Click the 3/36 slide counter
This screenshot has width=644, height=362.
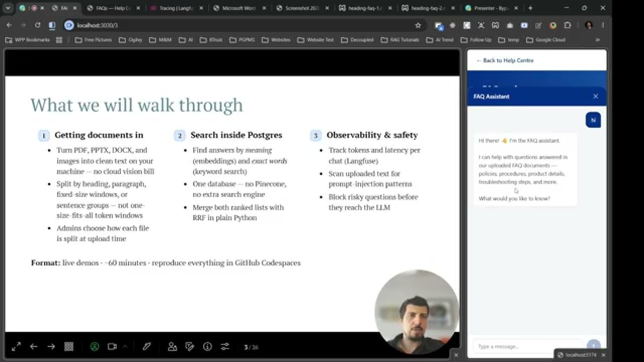[251, 347]
